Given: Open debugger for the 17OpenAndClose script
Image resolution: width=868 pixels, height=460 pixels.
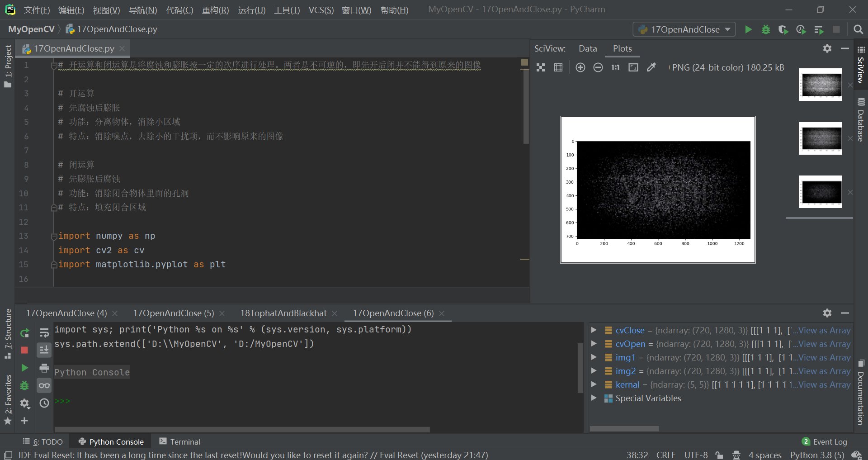Looking at the screenshot, I should tap(765, 29).
